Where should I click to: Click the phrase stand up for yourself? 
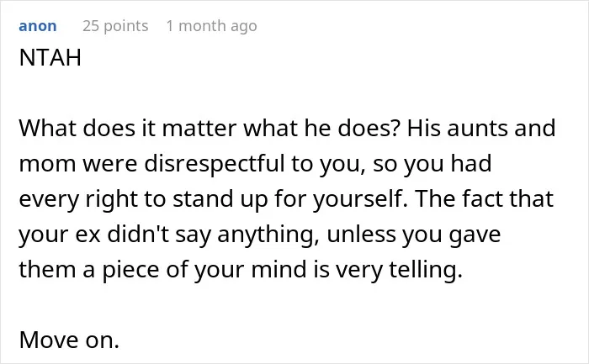tap(290, 199)
